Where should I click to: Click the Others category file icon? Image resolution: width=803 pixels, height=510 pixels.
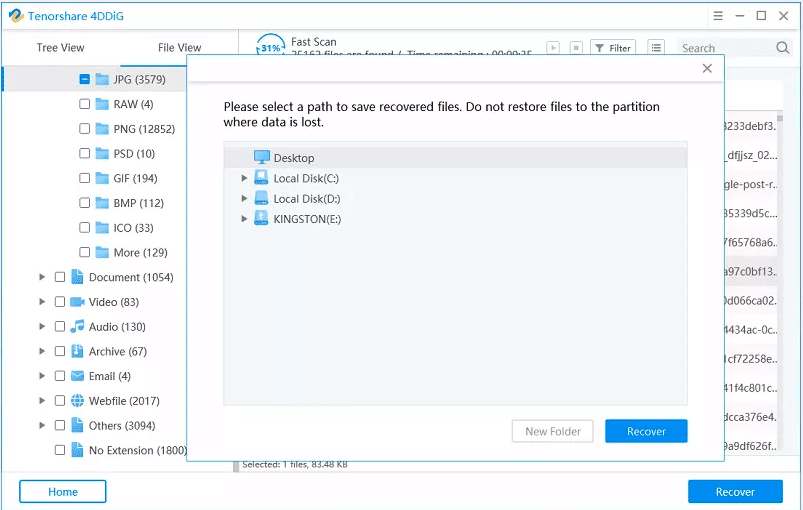(x=77, y=425)
